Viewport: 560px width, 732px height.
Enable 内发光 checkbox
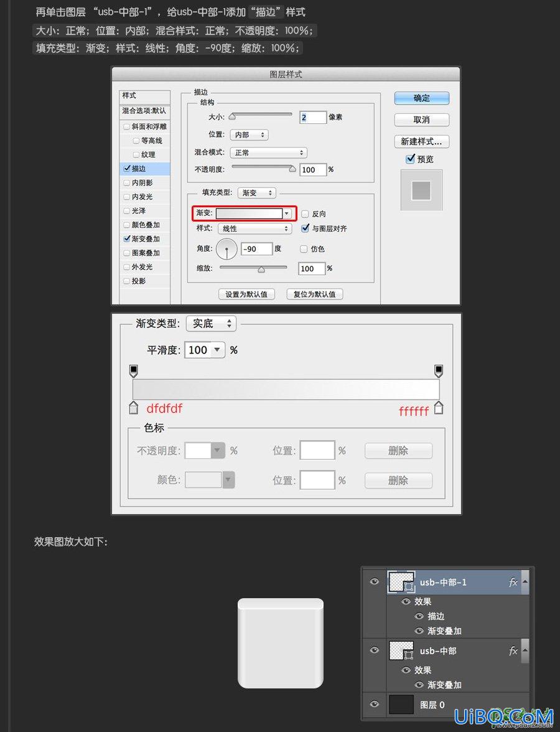(x=126, y=197)
